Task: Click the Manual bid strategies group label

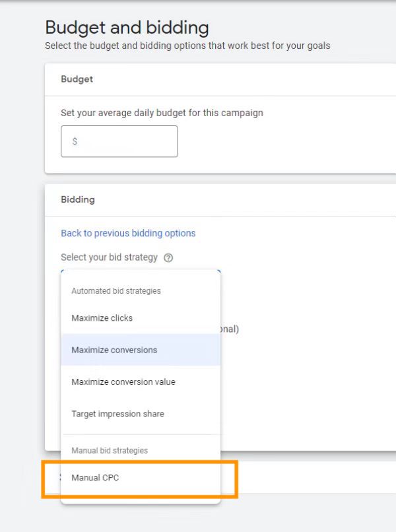Action: click(110, 450)
